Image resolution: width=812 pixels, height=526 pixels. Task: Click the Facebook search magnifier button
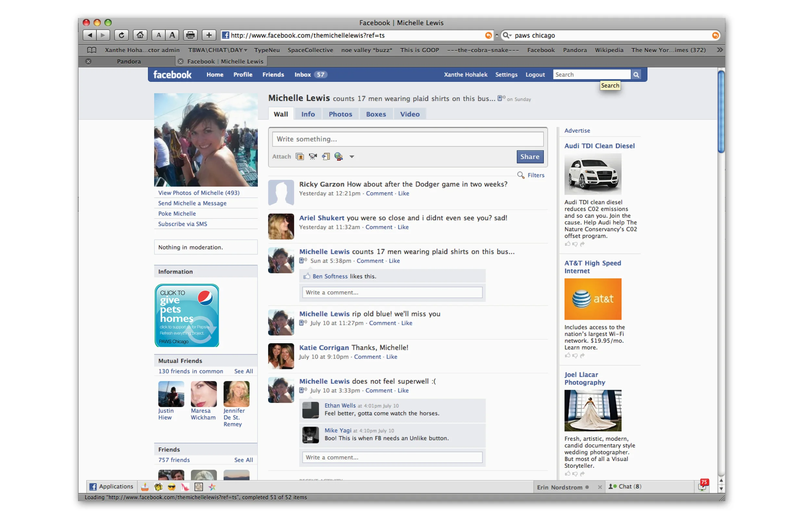pyautogui.click(x=636, y=75)
